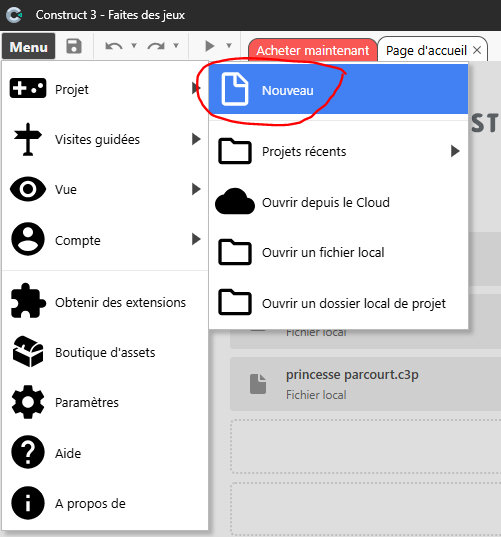Open recent project princesse parcourt.c3p
Screen dimensions: 501x537
pyautogui.click(x=365, y=384)
